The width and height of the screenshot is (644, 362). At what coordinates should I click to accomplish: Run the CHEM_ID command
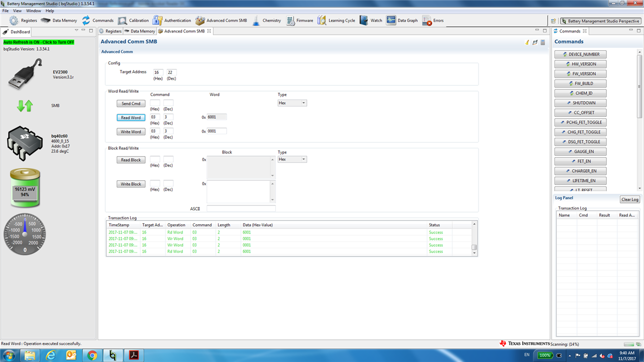(581, 93)
